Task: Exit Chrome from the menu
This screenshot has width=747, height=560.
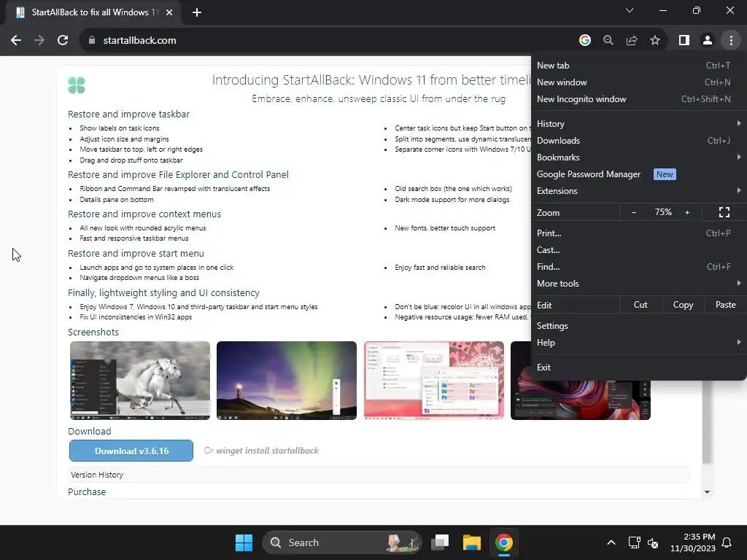Action: (638, 367)
